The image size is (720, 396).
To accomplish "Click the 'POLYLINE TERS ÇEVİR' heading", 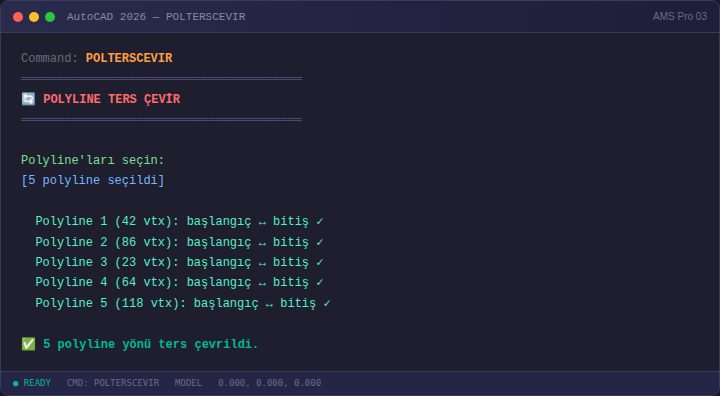I will coord(112,99).
